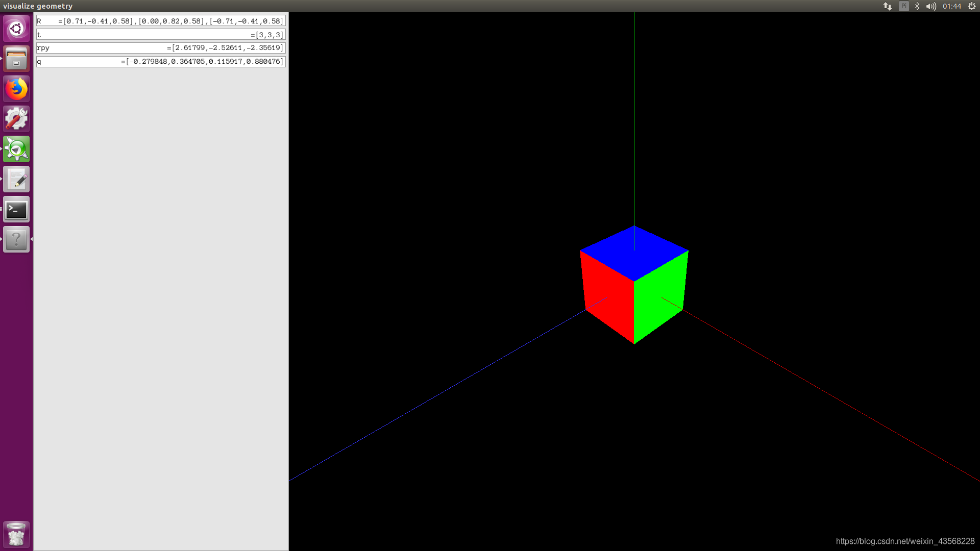The height and width of the screenshot is (551, 980).
Task: Open the session gear menu
Action: click(x=972, y=6)
